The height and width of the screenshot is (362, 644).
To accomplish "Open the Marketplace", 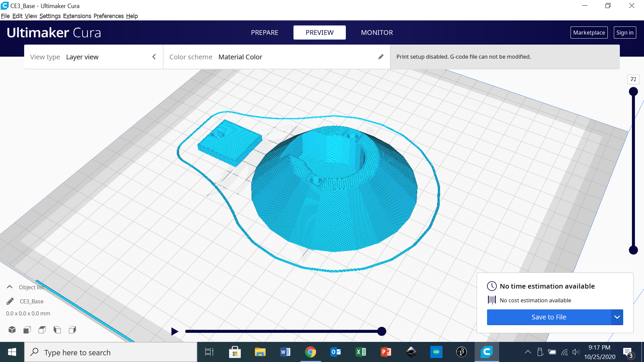I will point(589,33).
